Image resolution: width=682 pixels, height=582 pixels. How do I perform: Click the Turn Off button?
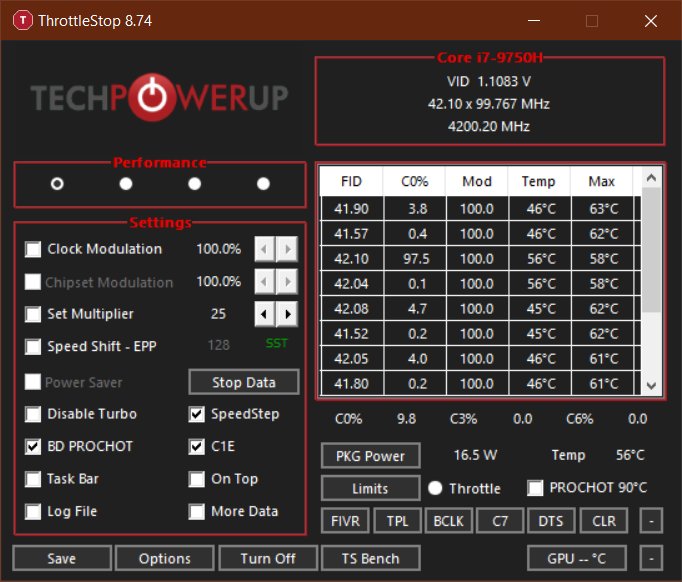[x=268, y=558]
